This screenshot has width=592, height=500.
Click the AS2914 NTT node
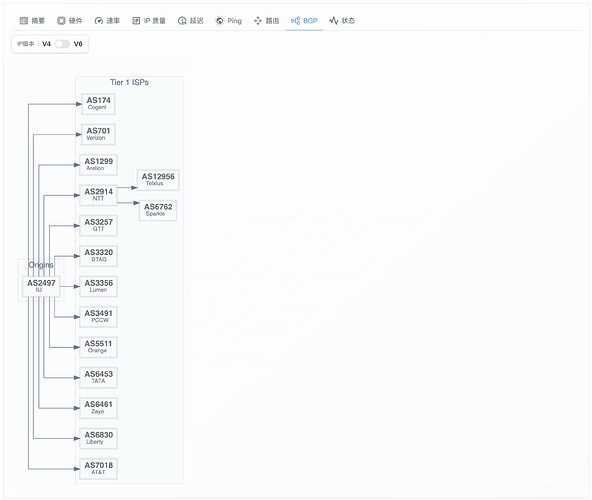tap(99, 195)
